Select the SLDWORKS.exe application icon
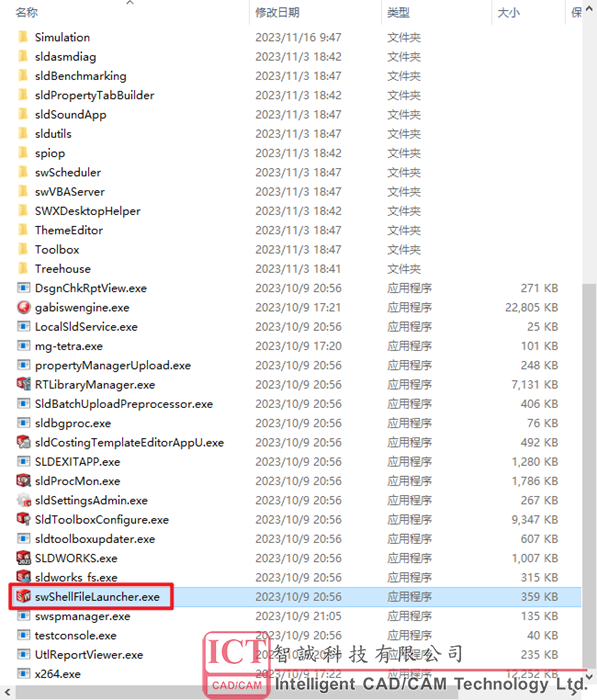This screenshot has height=700, width=597. coord(23,558)
